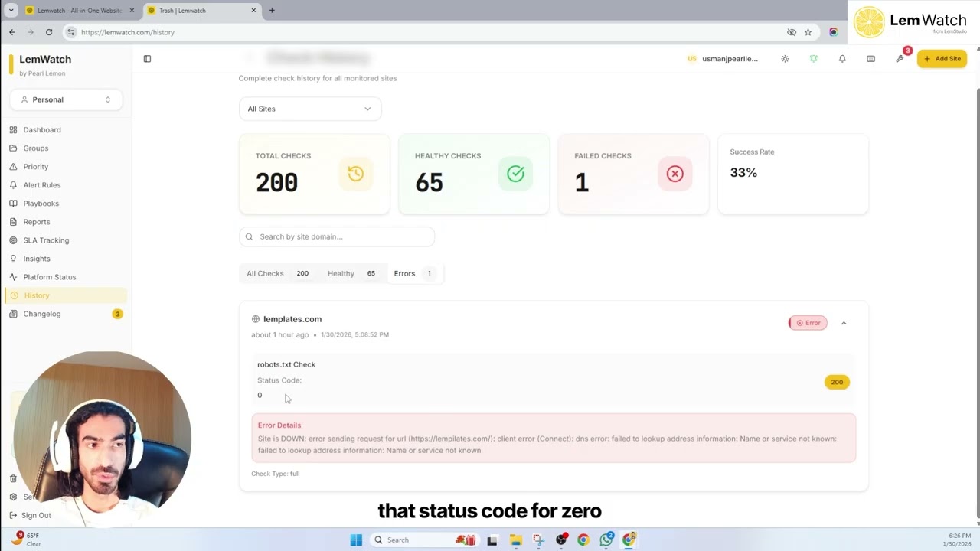Open Changelog in sidebar

coord(41,314)
